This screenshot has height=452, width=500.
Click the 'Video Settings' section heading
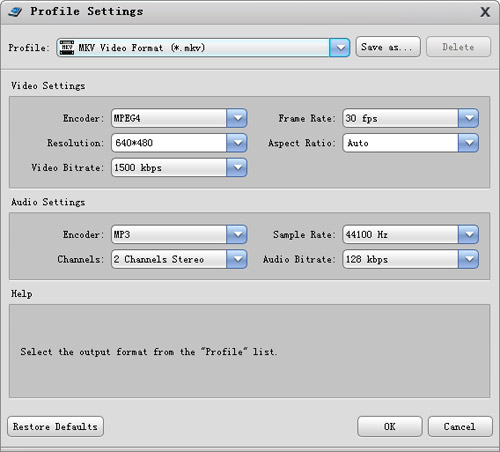(x=48, y=86)
